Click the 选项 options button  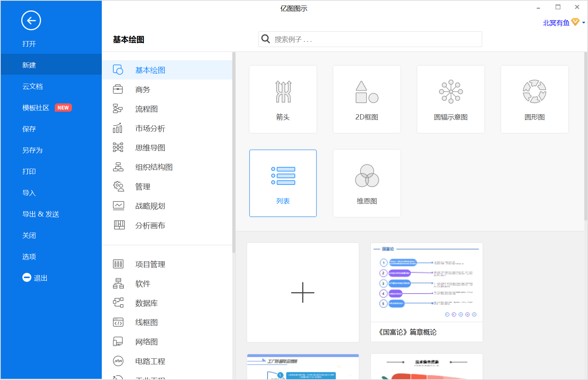29,257
